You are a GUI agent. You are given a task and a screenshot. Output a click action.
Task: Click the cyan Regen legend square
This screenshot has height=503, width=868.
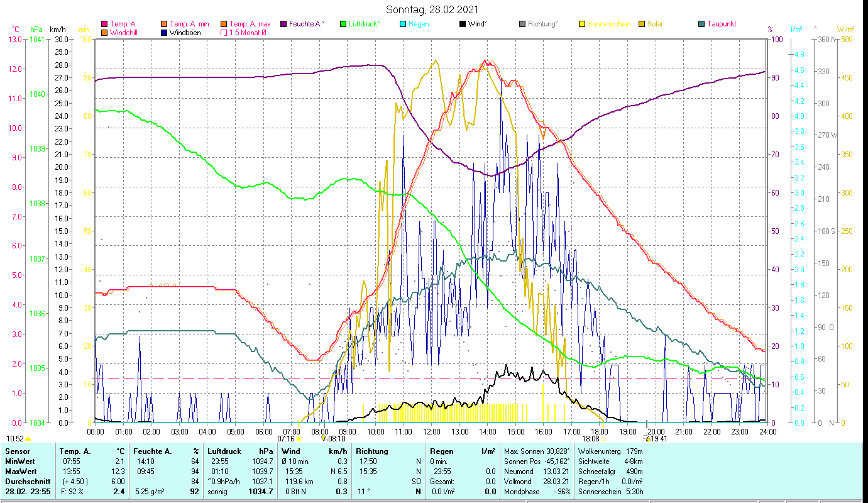pos(403,25)
